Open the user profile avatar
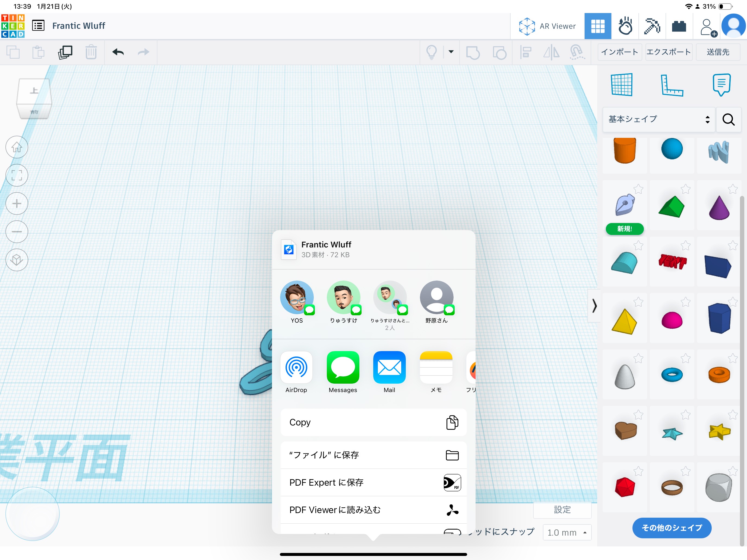This screenshot has width=747, height=560. 733,26
